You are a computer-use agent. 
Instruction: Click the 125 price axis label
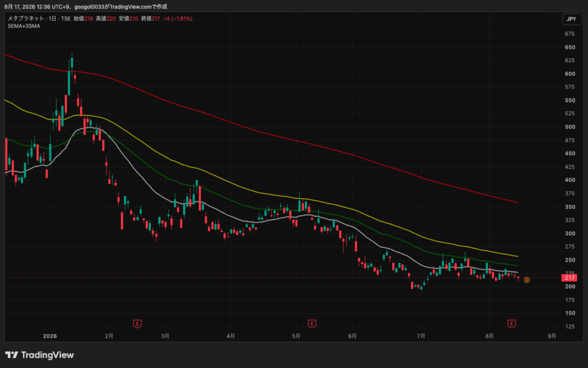coord(570,327)
